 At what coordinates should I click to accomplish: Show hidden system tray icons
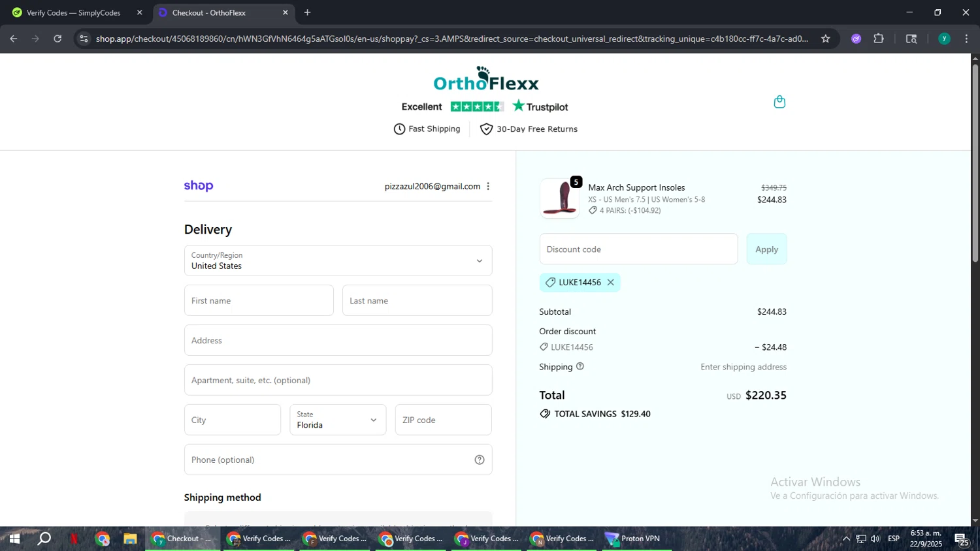(846, 539)
